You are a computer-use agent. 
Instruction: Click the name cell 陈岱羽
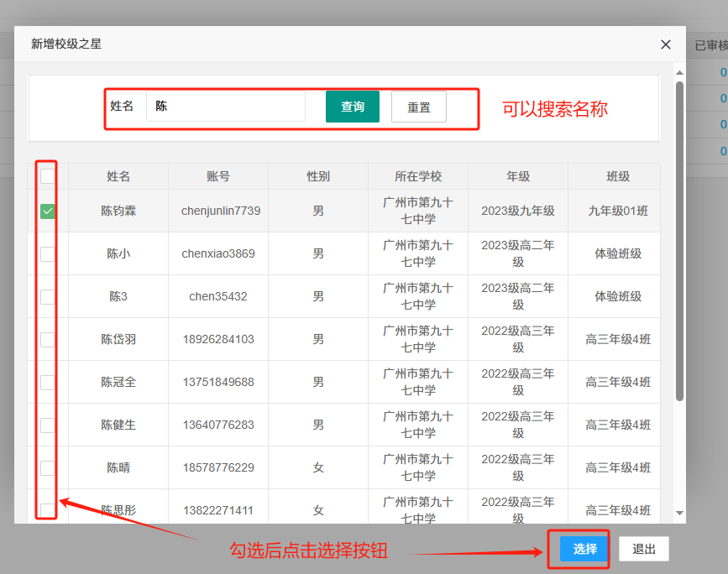118,339
